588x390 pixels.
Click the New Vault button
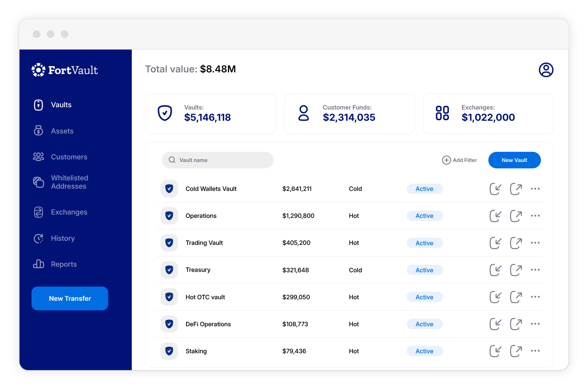click(514, 160)
